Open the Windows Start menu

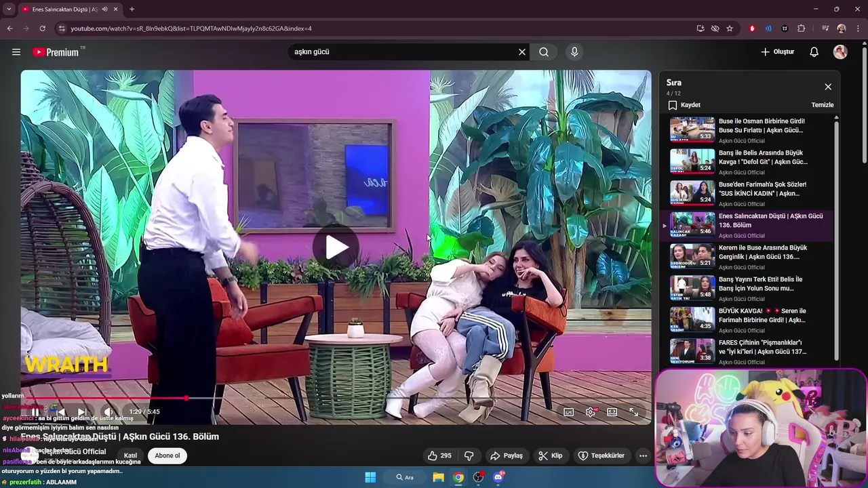(x=370, y=477)
